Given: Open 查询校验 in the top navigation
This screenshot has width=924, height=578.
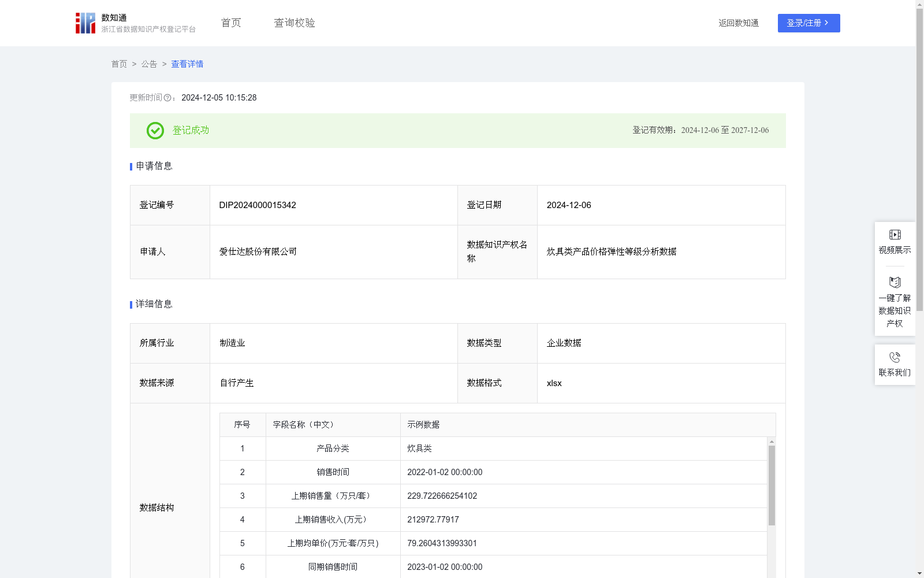Looking at the screenshot, I should [x=295, y=23].
